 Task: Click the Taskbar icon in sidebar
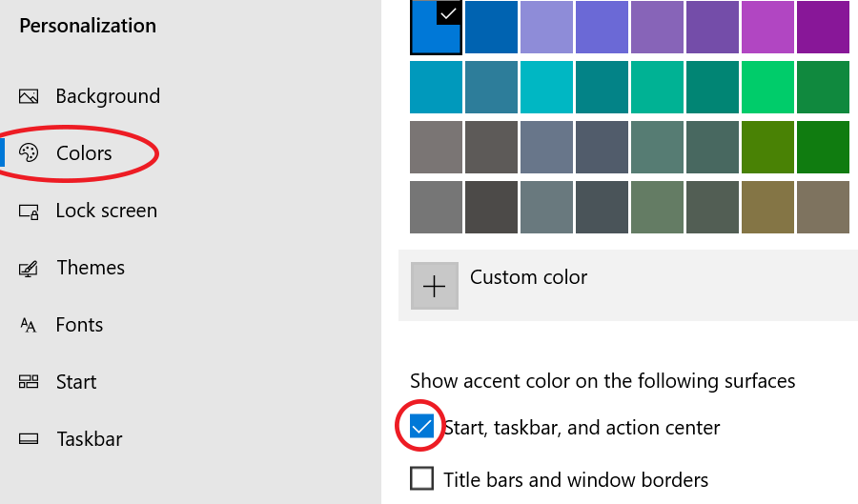(29, 439)
